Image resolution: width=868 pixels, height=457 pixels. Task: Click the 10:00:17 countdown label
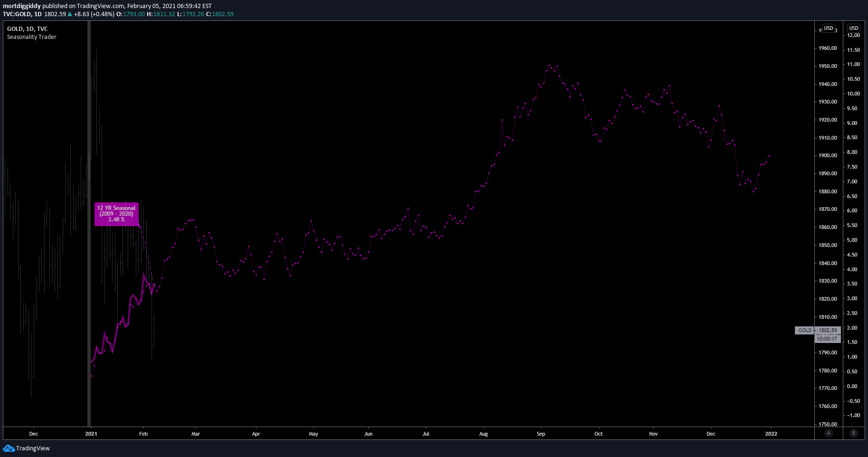pyautogui.click(x=828, y=339)
